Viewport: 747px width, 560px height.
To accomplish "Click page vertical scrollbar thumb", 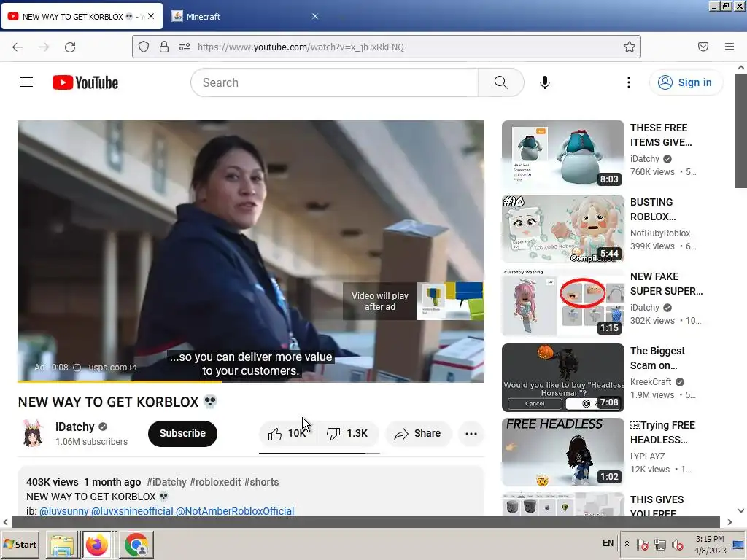I will [741, 131].
